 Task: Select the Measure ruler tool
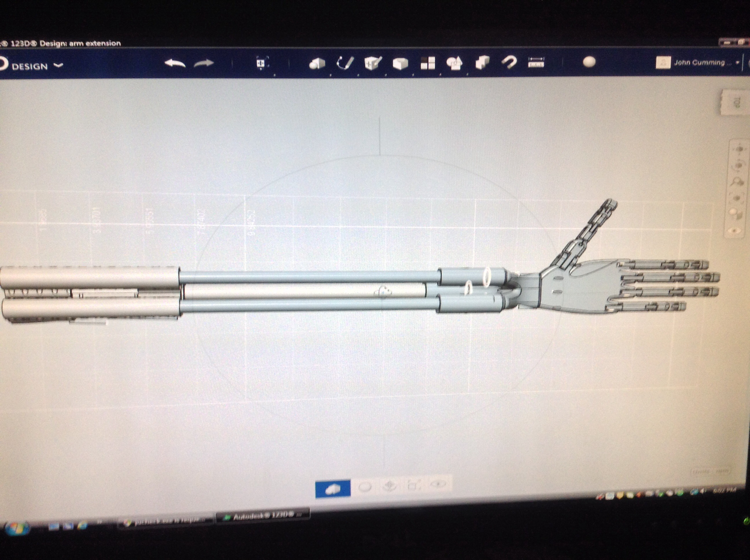pyautogui.click(x=536, y=63)
